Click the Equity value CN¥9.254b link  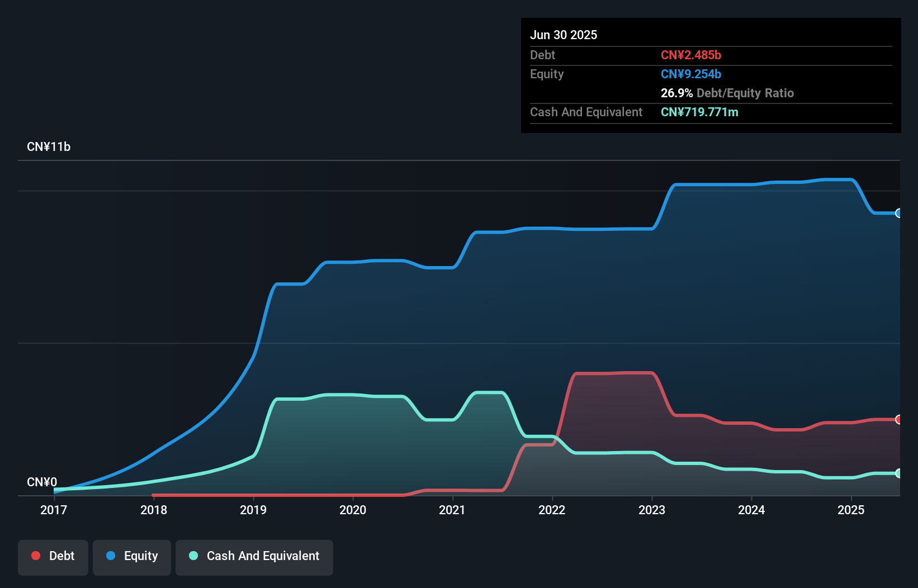(691, 74)
